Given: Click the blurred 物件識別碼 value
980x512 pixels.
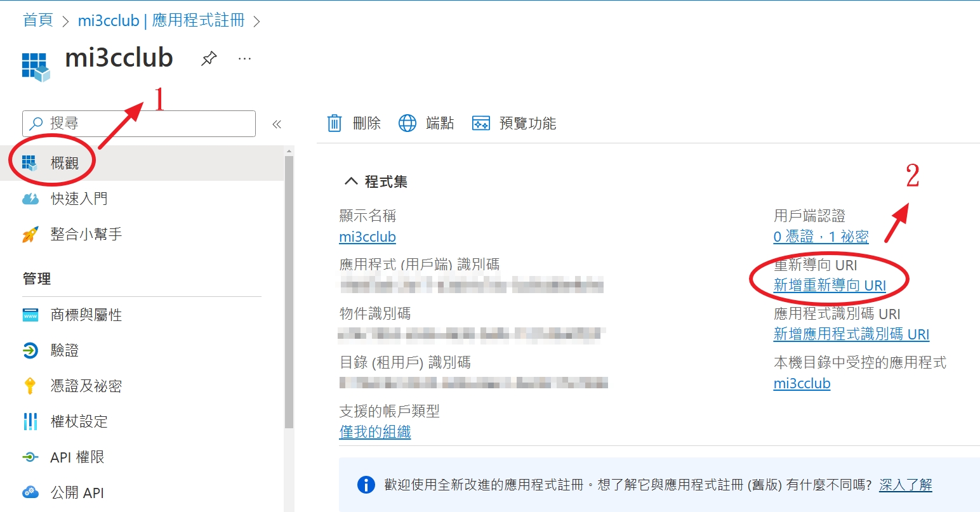Looking at the screenshot, I should [x=472, y=334].
